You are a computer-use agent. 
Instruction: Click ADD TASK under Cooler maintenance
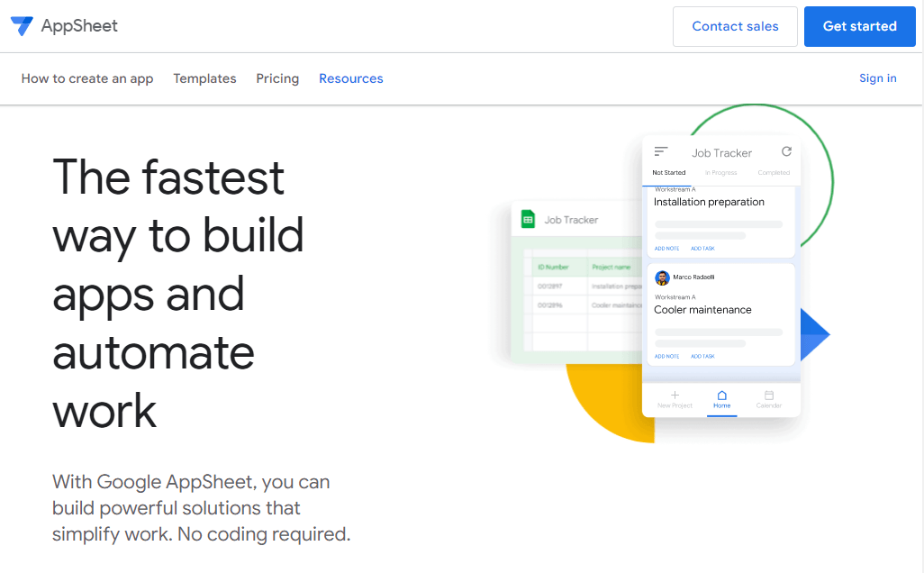pyautogui.click(x=702, y=356)
